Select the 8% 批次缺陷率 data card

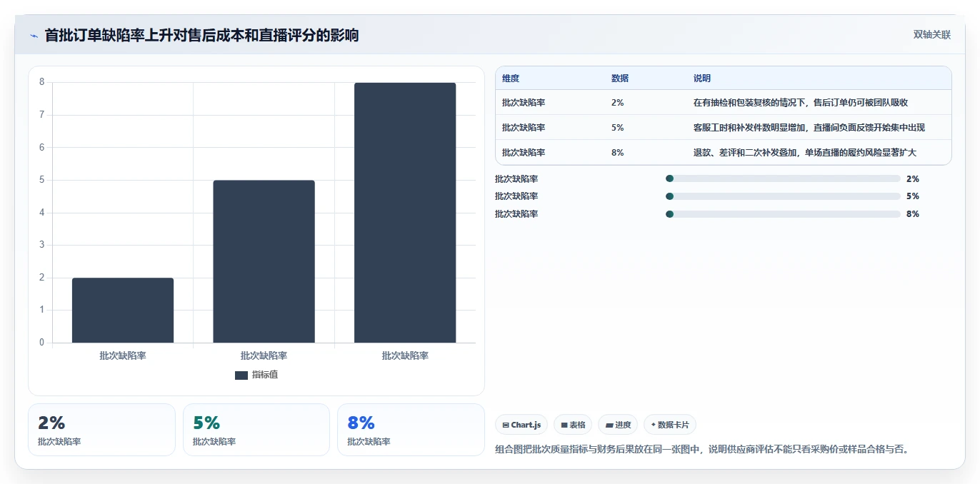[x=411, y=430]
